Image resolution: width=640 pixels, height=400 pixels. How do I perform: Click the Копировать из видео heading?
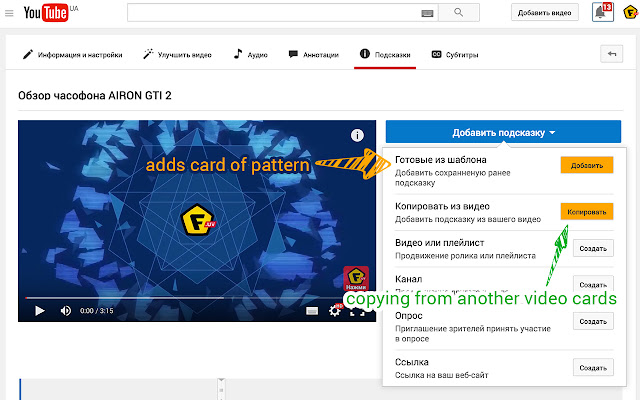[442, 206]
